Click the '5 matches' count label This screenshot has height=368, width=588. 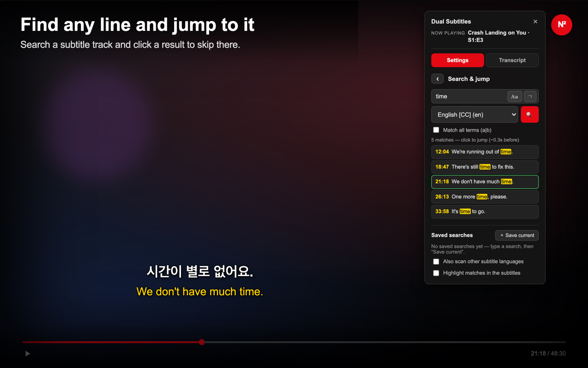click(475, 140)
